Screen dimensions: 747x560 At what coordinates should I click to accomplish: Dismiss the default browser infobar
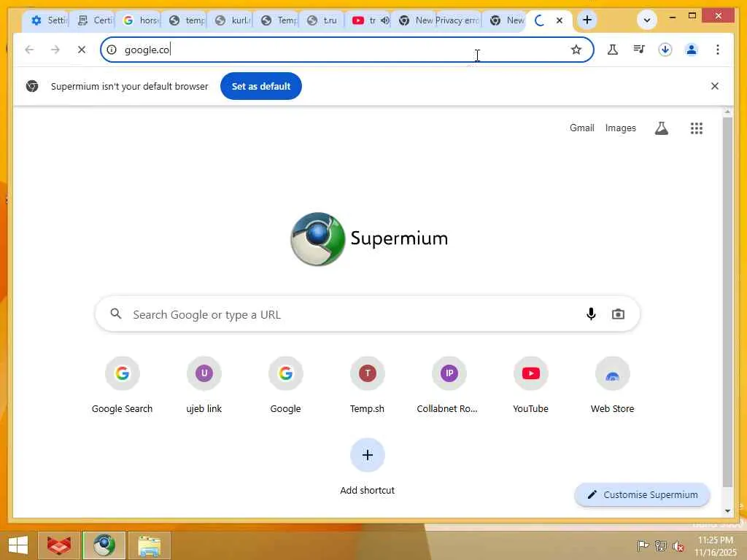point(715,86)
